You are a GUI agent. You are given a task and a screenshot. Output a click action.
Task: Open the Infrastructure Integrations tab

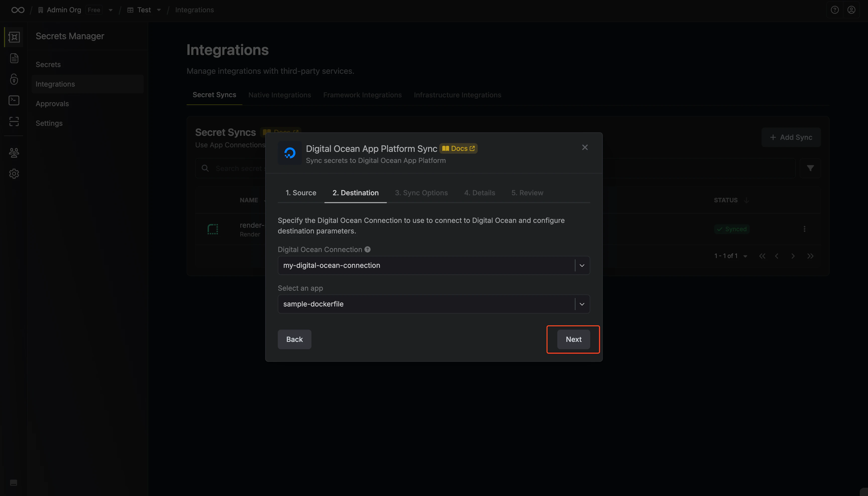coord(457,95)
